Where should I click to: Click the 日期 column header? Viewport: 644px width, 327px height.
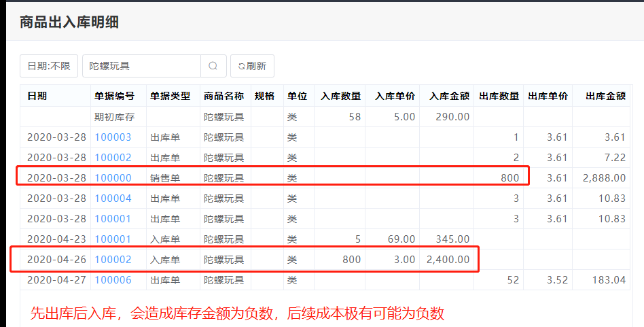[x=37, y=96]
